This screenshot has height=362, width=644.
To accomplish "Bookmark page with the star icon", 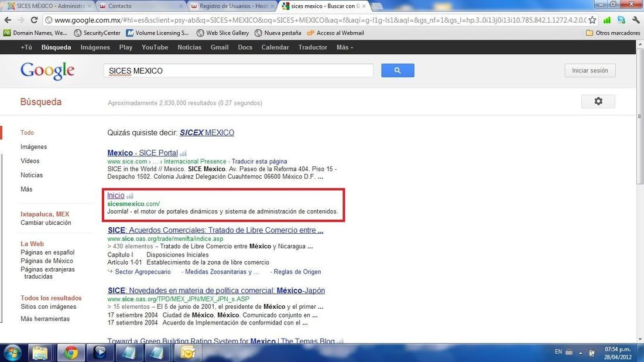I will point(592,20).
